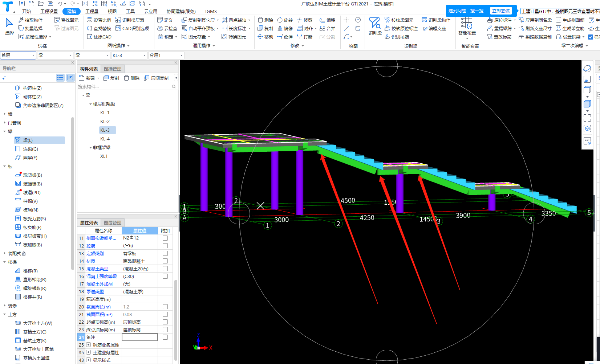Open the 查找图元 find element tool
600x364 pixels.
pos(66,20)
